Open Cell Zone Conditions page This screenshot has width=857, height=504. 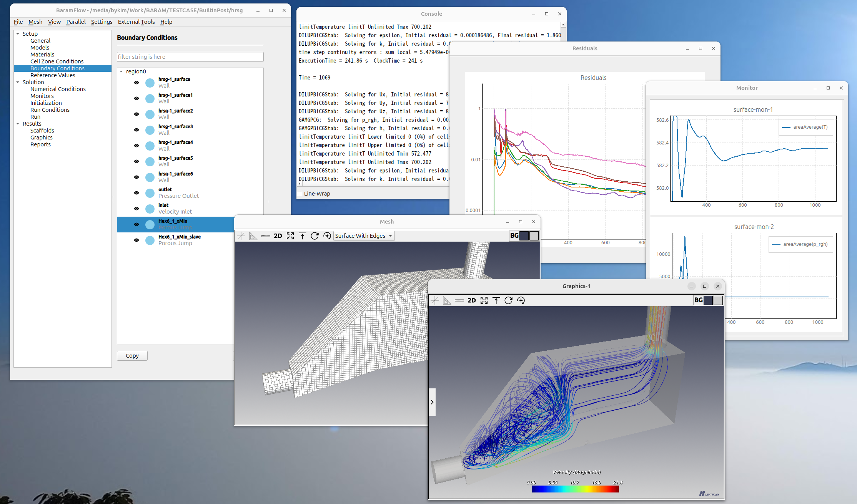[x=57, y=61]
